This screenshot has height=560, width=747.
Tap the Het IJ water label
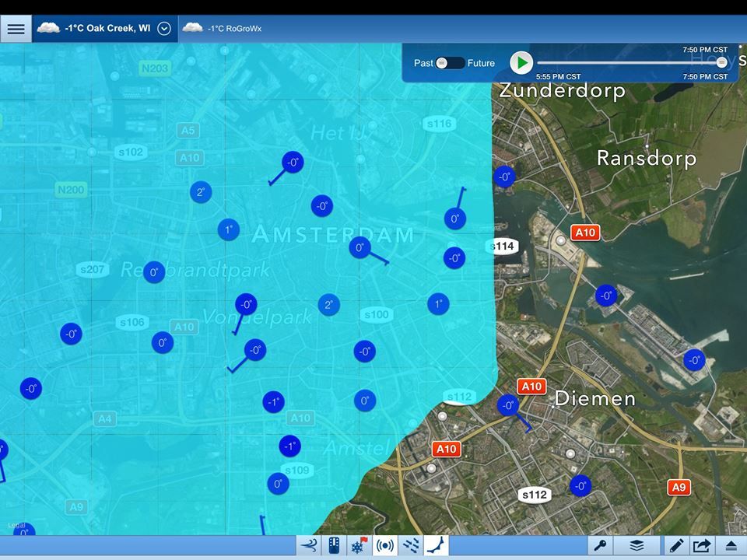(x=341, y=133)
